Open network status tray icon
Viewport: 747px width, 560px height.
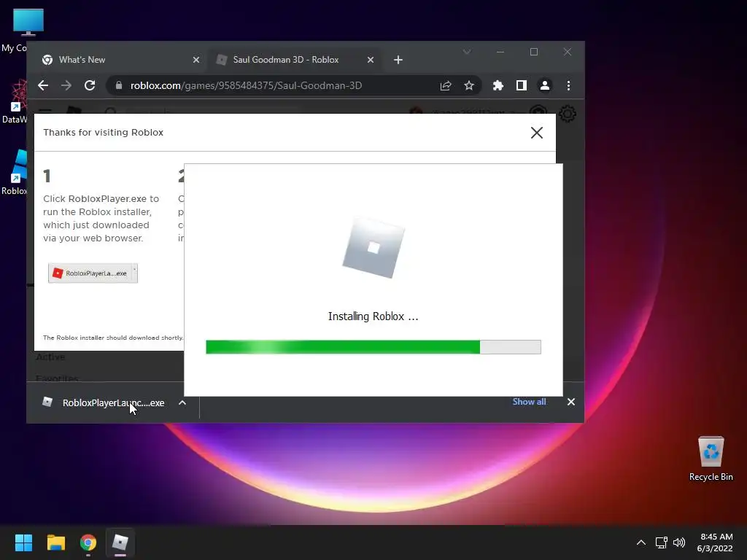tap(661, 542)
